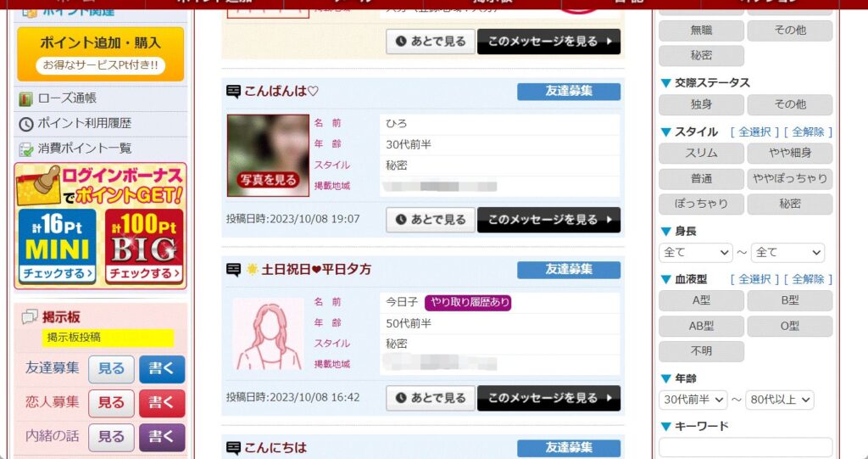Viewport: 868px width, 459px height.
Task: Open the 消費ポイント一覧 list icon
Action: click(x=26, y=149)
